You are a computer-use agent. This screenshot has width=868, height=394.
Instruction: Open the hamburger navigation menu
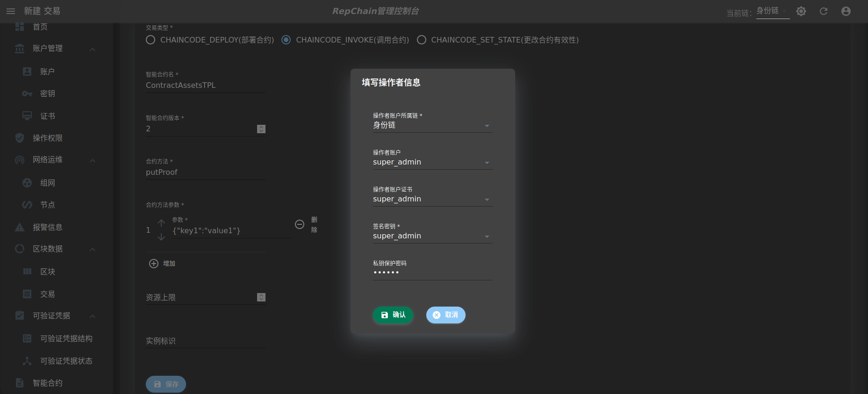(x=11, y=11)
